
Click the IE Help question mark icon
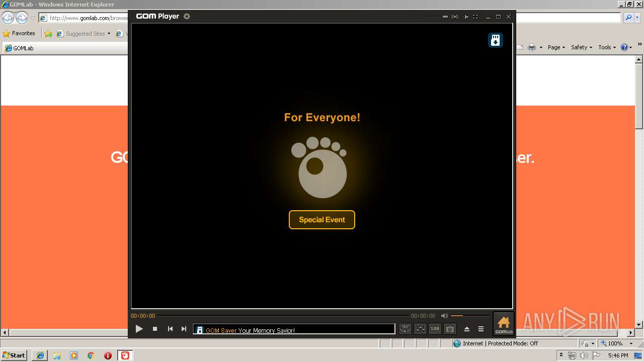point(624,47)
